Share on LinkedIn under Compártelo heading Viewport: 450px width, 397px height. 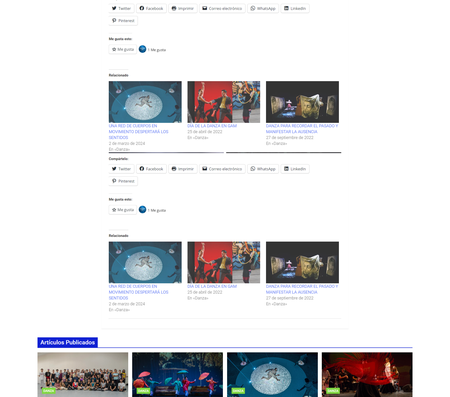click(295, 169)
